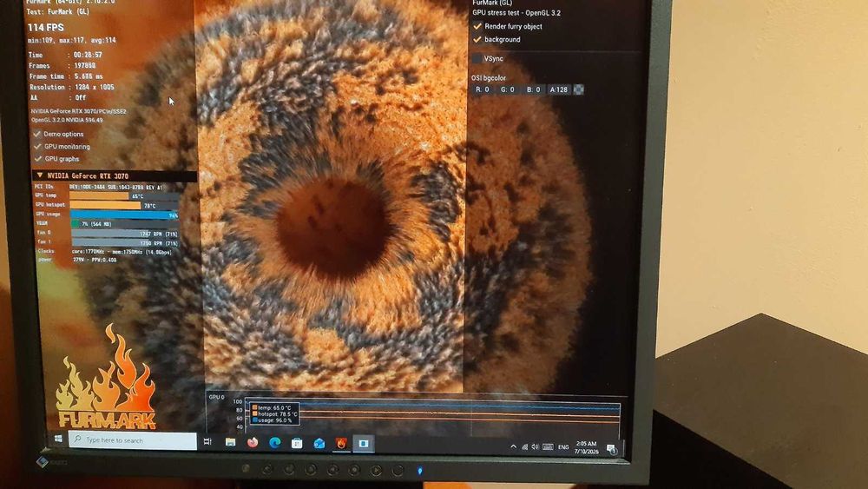Toggle the Demo options checkbox
The image size is (868, 489).
(37, 134)
